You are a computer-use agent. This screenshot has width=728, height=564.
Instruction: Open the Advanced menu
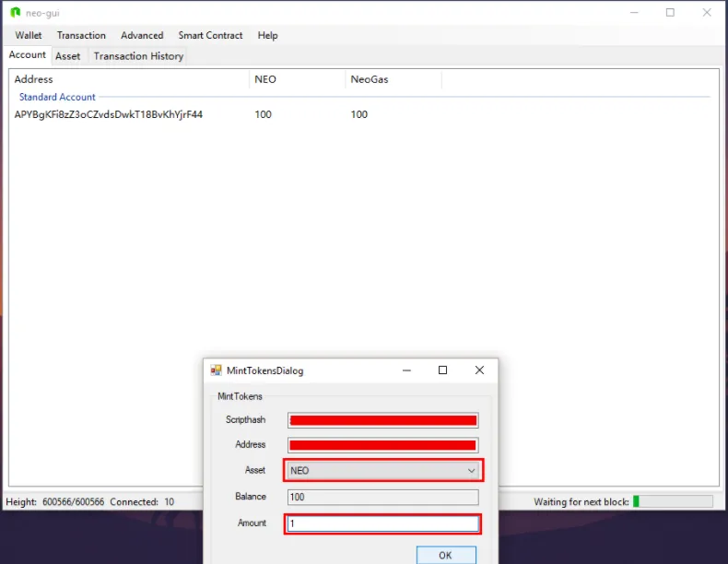(x=142, y=35)
